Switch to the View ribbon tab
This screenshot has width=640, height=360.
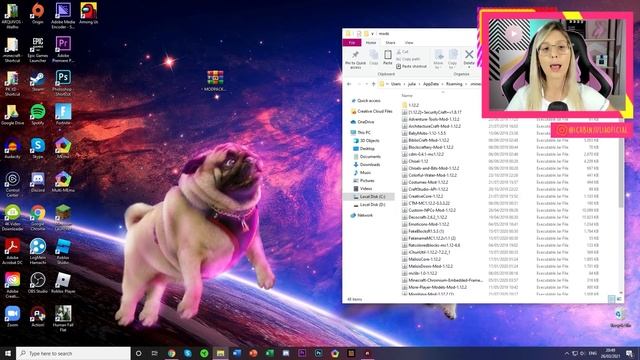point(409,42)
